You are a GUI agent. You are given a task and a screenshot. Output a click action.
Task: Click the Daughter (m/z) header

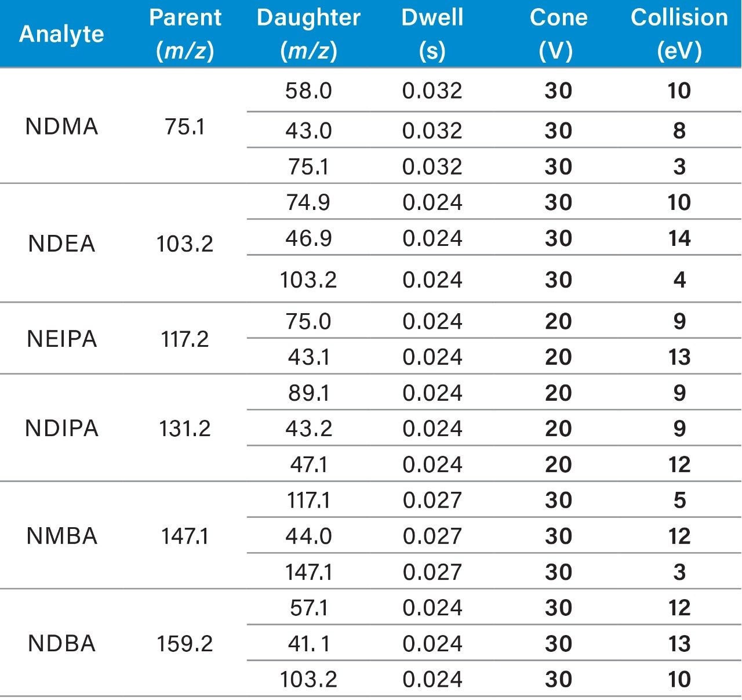click(x=308, y=34)
